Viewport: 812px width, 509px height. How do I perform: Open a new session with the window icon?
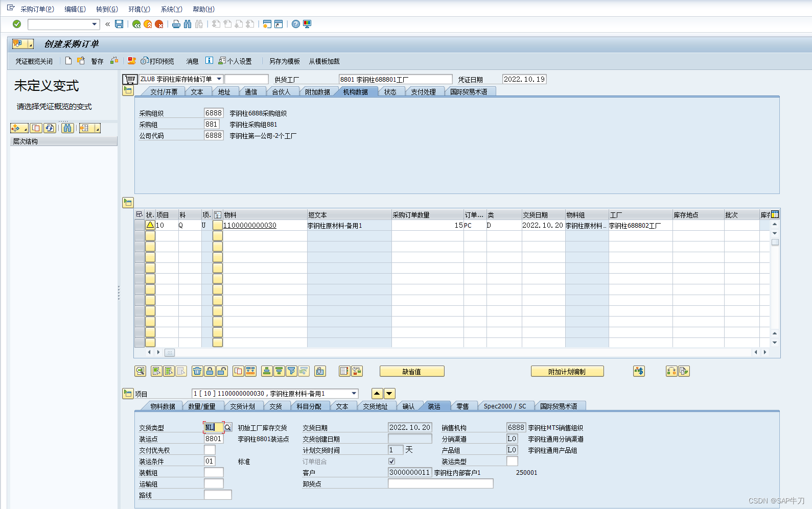tap(267, 24)
